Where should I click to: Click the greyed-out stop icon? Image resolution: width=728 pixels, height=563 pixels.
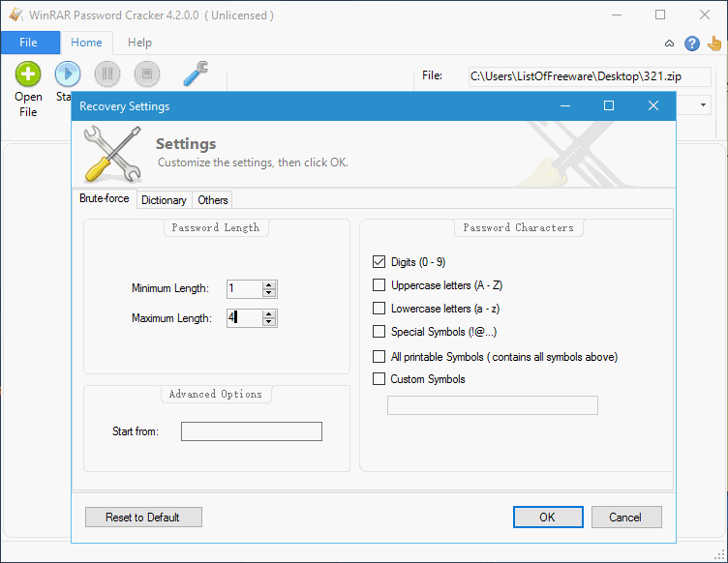147,74
